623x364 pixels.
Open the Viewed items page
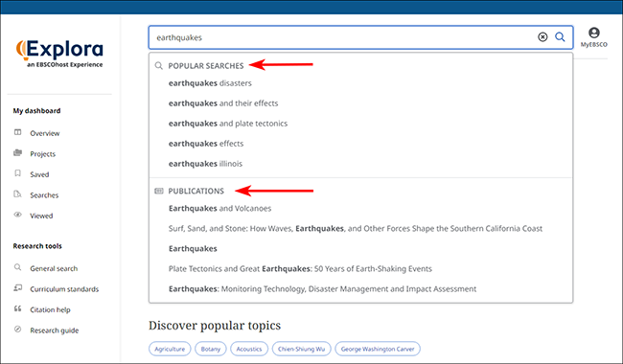41,216
